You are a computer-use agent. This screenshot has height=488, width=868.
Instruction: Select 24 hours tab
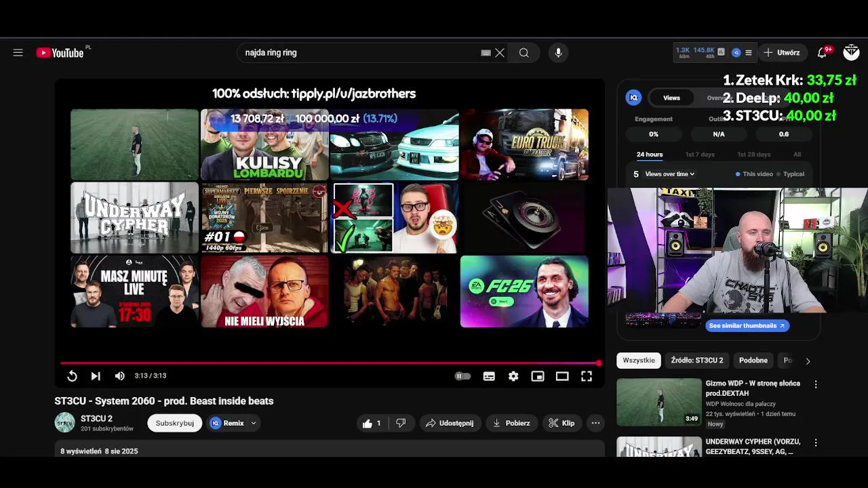click(650, 155)
